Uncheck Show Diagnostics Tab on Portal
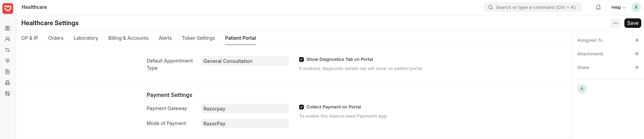 point(302,59)
